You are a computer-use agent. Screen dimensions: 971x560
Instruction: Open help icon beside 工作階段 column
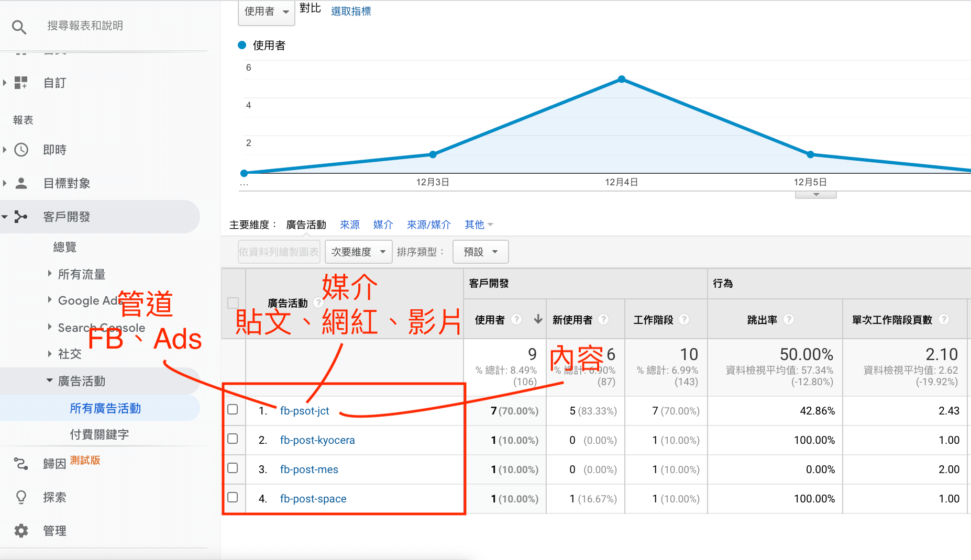click(684, 319)
